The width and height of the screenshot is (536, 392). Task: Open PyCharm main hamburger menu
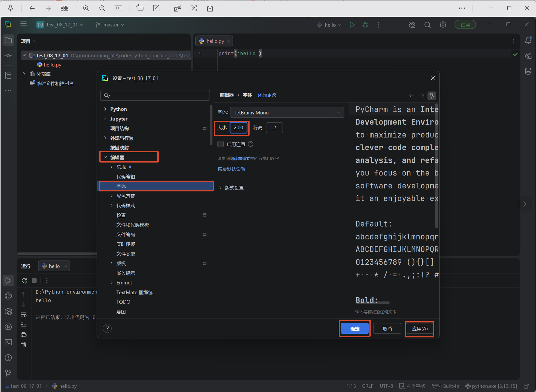pyautogui.click(x=24, y=25)
